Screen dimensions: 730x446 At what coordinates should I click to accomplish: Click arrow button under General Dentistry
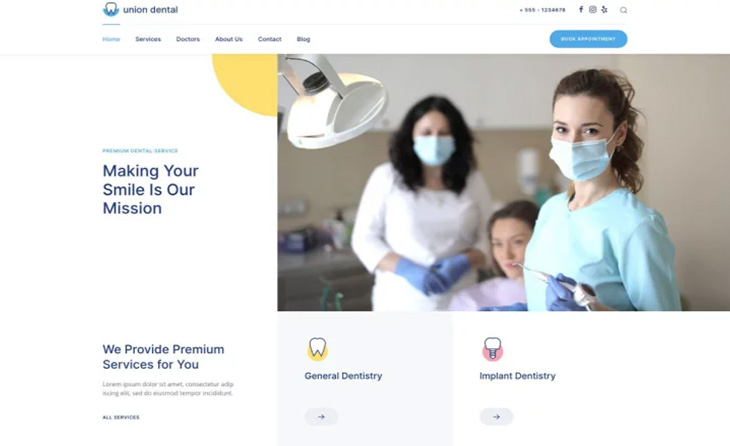(x=321, y=417)
